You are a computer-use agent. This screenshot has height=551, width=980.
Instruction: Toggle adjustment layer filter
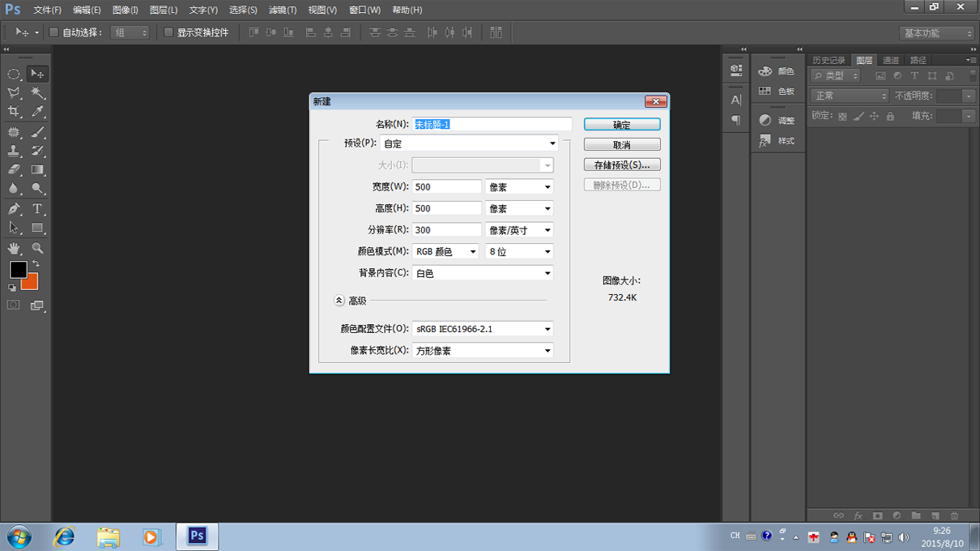click(x=897, y=75)
